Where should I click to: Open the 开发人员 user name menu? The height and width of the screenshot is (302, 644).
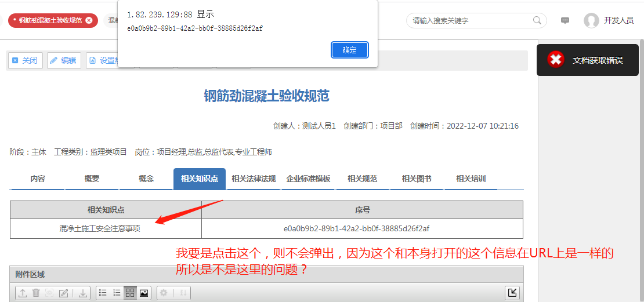click(618, 20)
